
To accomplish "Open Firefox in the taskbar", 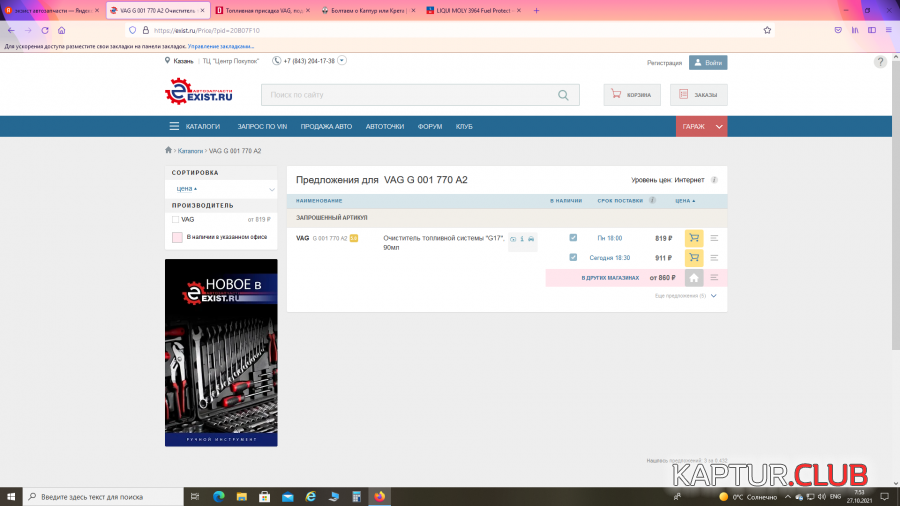I will click(379, 496).
